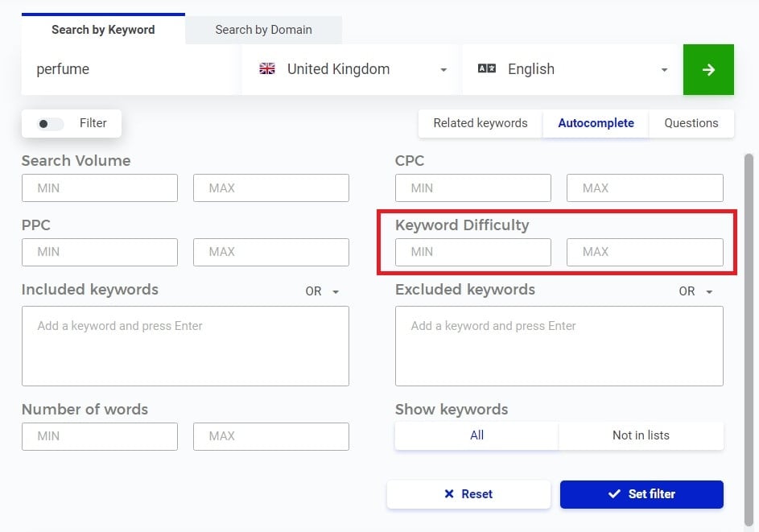Open the OR dropdown for Excluded keywords
The width and height of the screenshot is (759, 532).
pos(695,291)
